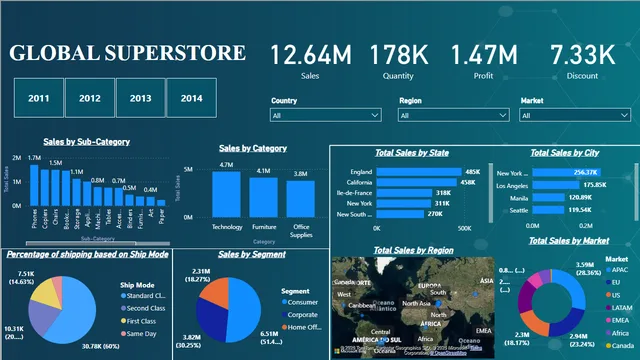Open the OpenStreetMap attribution link on map
Image resolution: width=640 pixels, height=360 pixels.
click(x=448, y=353)
